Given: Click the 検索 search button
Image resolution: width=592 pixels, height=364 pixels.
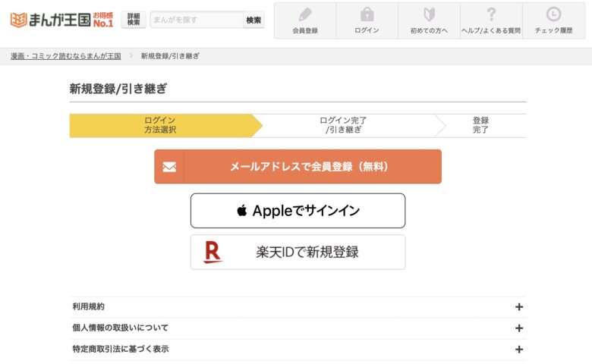Looking at the screenshot, I should [x=253, y=20].
